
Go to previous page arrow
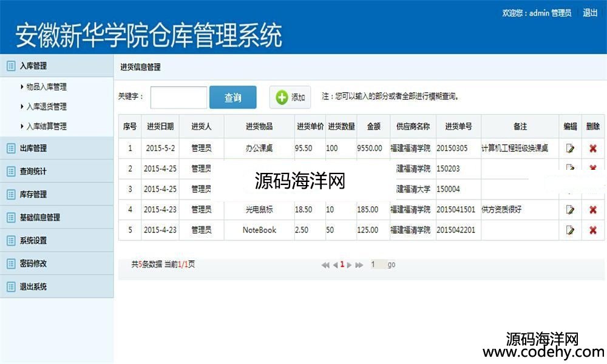click(334, 265)
